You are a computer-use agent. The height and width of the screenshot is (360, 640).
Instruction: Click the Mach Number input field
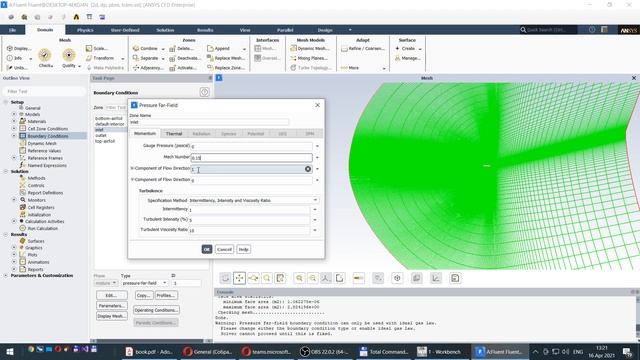[251, 158]
